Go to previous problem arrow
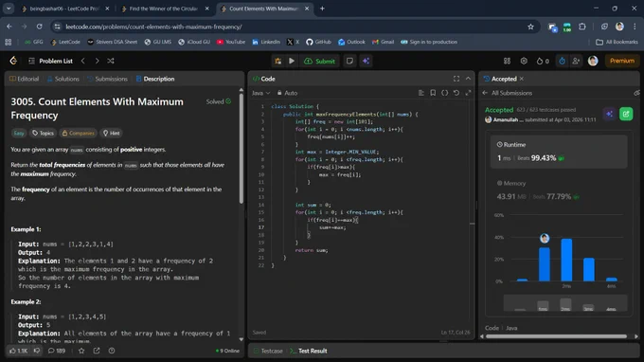The height and width of the screenshot is (362, 644). coord(83,61)
